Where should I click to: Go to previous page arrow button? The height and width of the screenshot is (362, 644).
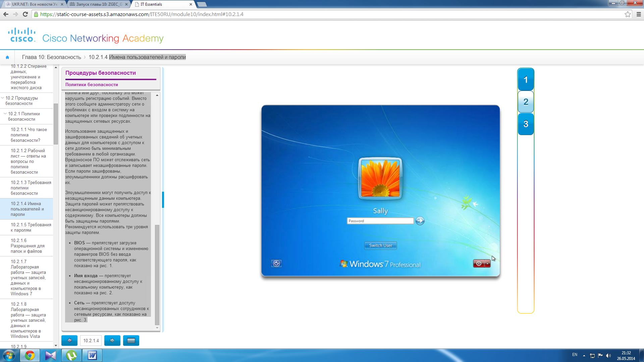click(x=69, y=341)
